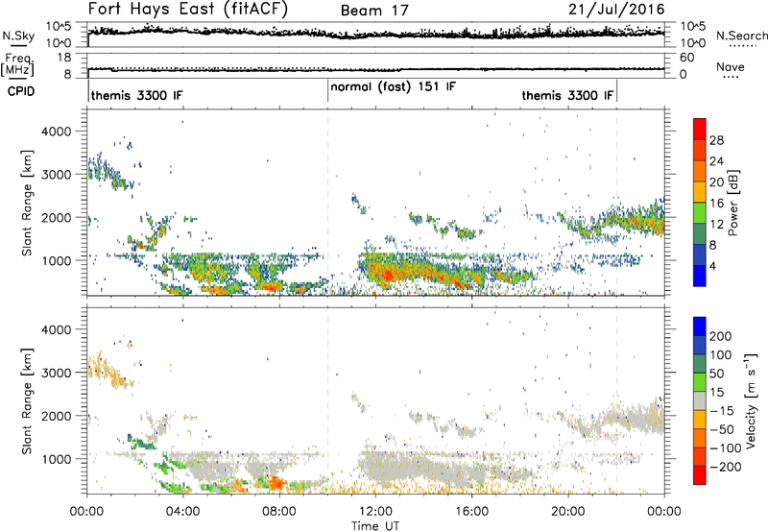Click the dashed CPID marker line at 10:00 in the power panel
The width and height of the screenshot is (768, 532).
tap(327, 203)
